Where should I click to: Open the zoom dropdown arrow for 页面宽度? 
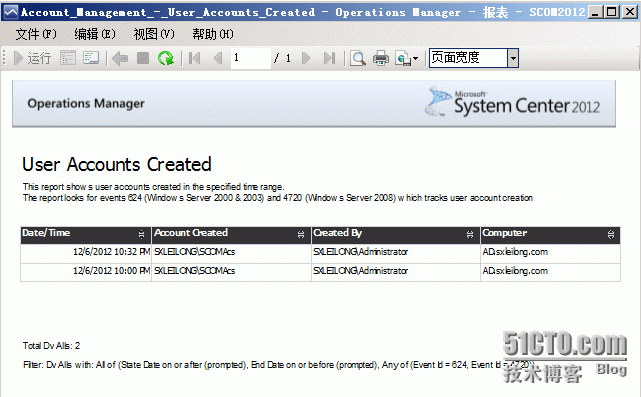513,58
